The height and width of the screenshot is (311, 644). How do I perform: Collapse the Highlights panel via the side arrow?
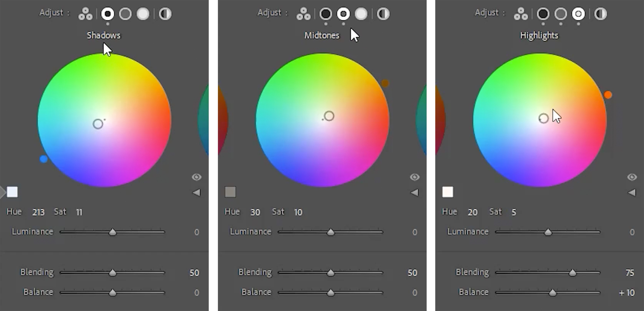[x=632, y=192]
